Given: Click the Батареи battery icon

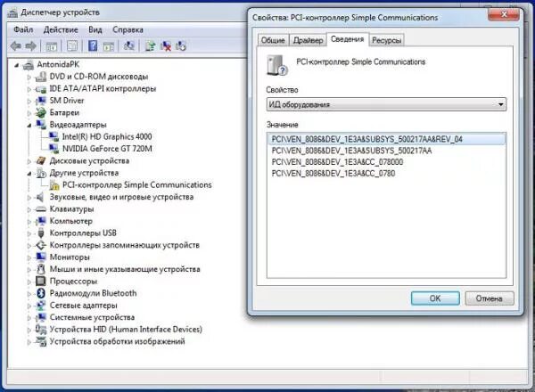Looking at the screenshot, I should point(41,112).
